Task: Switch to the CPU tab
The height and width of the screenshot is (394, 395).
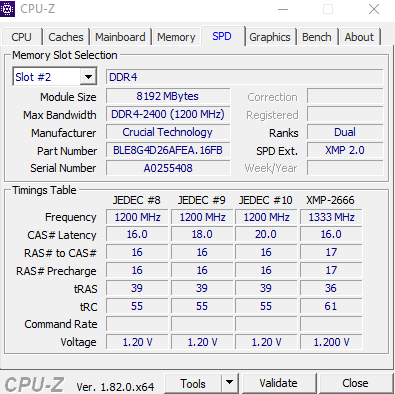Action: point(21,37)
